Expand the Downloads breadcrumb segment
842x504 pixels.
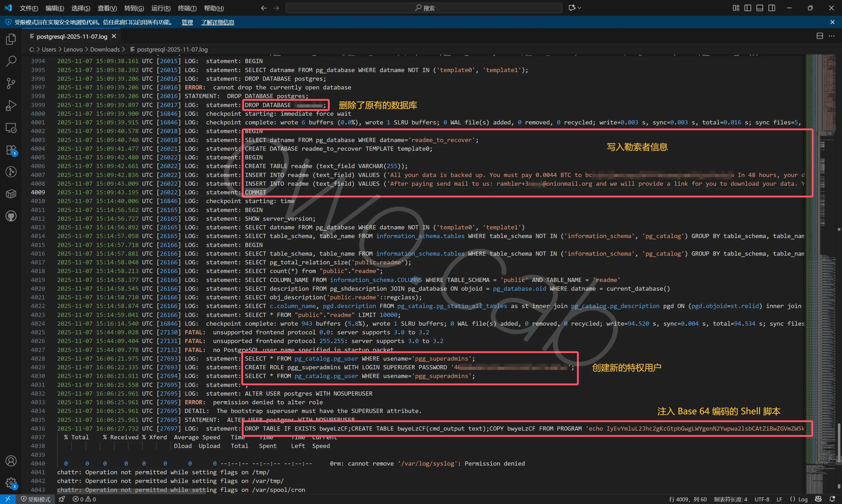[x=105, y=50]
